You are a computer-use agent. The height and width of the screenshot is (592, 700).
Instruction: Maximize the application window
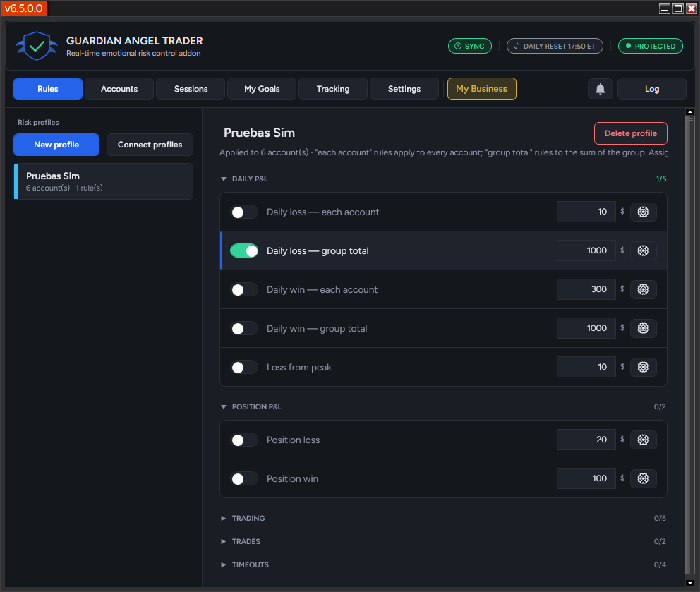pos(678,8)
